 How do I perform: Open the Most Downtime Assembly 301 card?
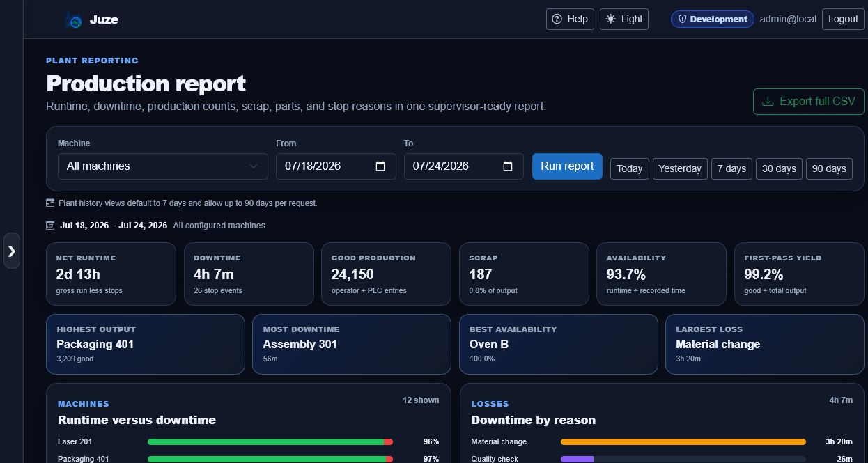click(x=352, y=345)
